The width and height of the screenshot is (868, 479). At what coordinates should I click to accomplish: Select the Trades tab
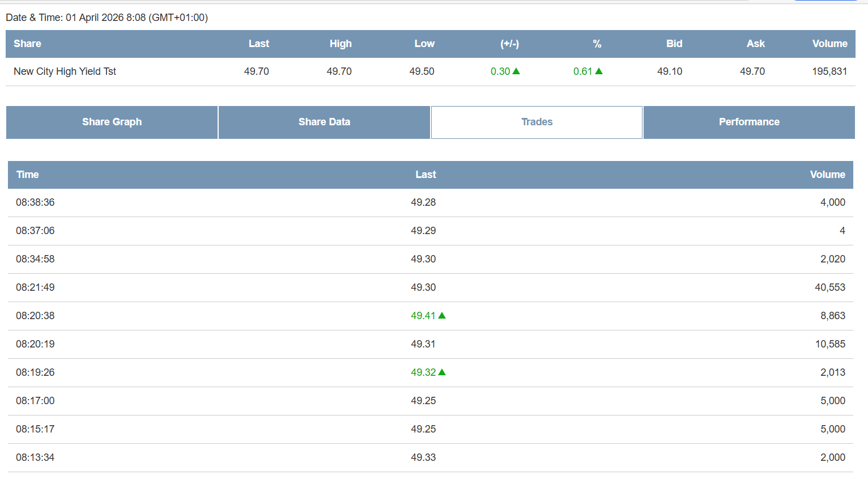pyautogui.click(x=537, y=122)
